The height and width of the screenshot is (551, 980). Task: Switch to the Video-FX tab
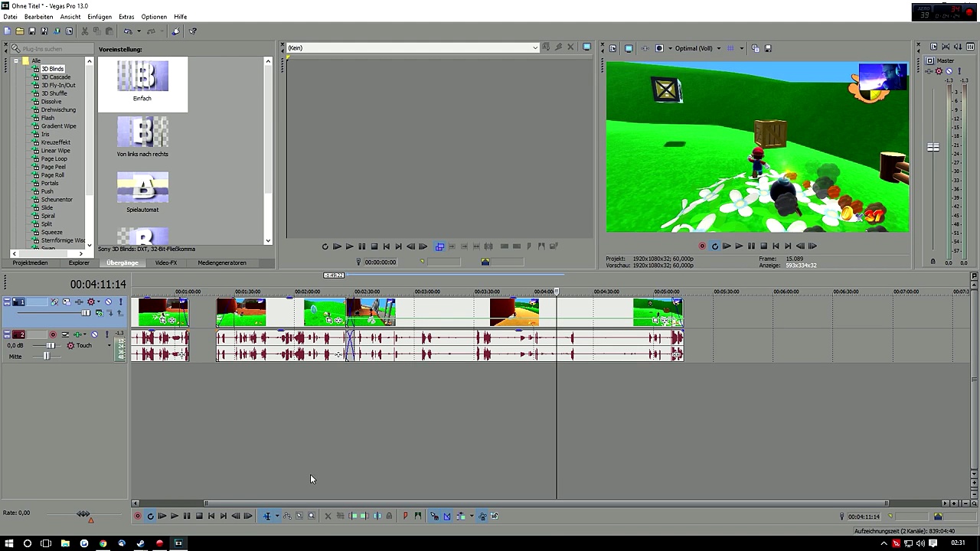tap(166, 262)
